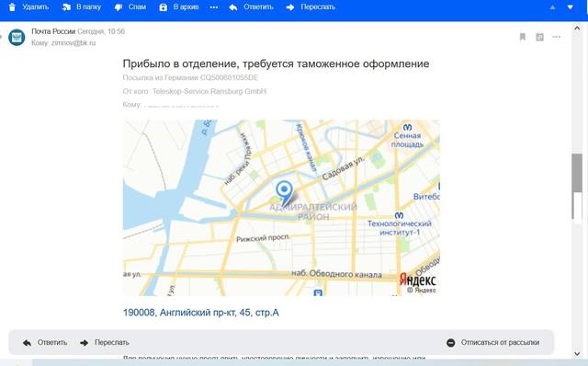
Task: Click Переслать in the top toolbar
Action: coord(311,7)
